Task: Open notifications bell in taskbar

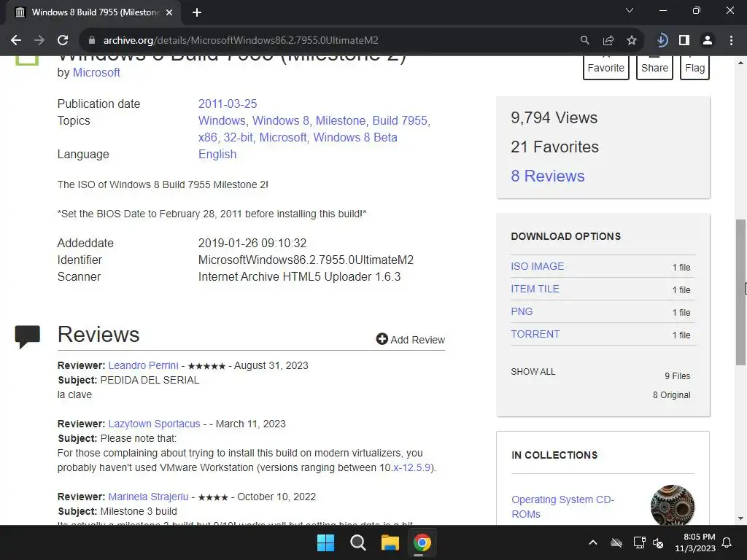Action: 727,542
